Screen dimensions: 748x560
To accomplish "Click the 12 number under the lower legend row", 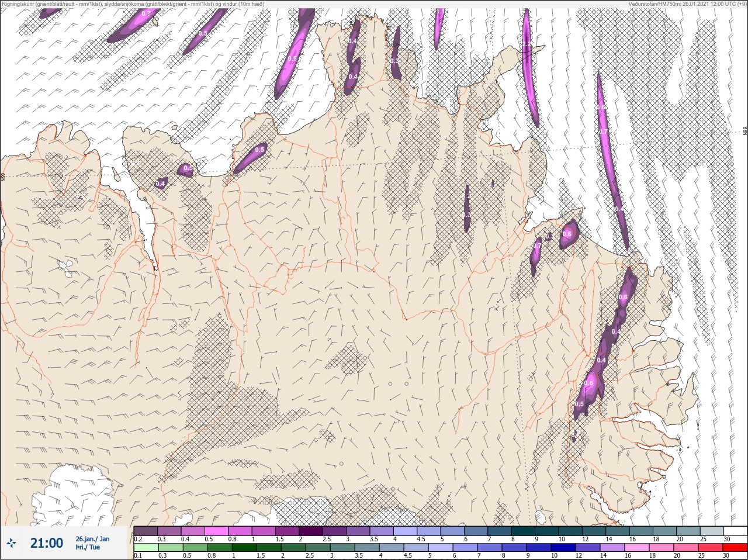I will coord(579,556).
